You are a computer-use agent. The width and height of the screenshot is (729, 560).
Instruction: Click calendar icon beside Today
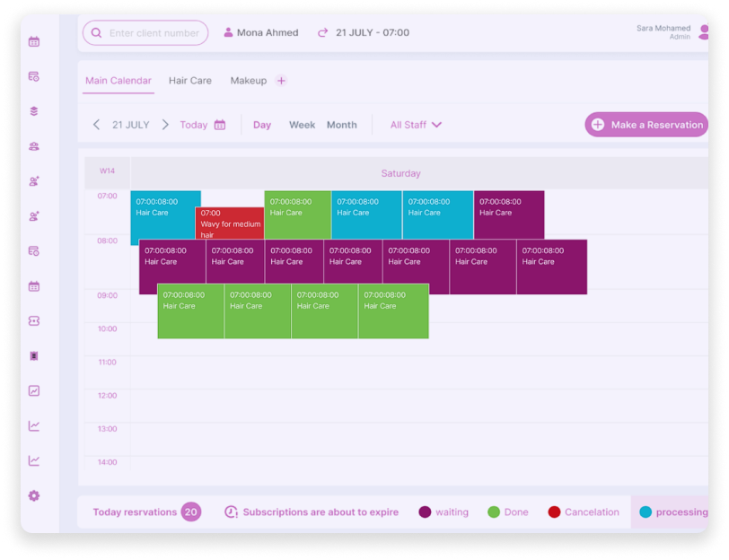(220, 125)
